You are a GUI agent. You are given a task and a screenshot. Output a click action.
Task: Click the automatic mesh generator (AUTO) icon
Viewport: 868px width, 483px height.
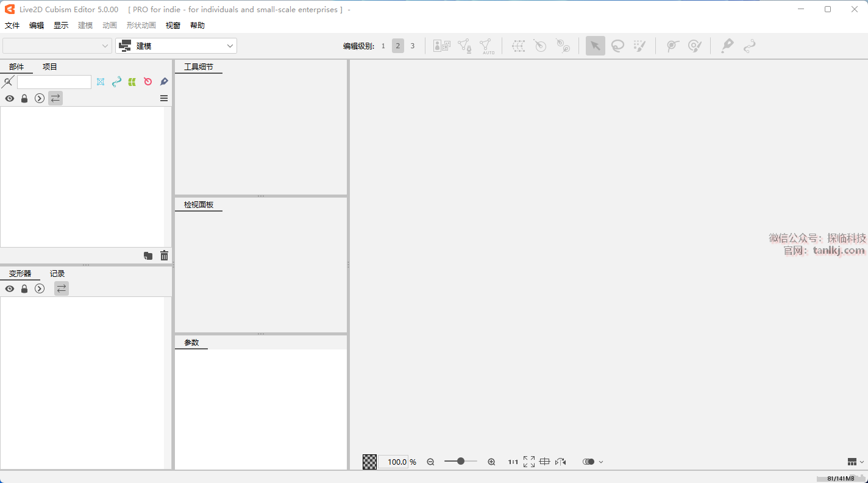(486, 46)
